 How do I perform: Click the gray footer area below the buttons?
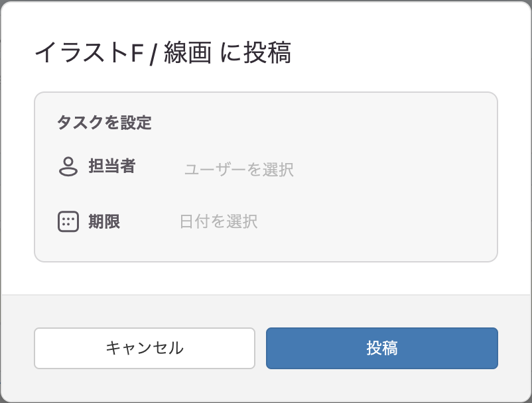(266, 386)
